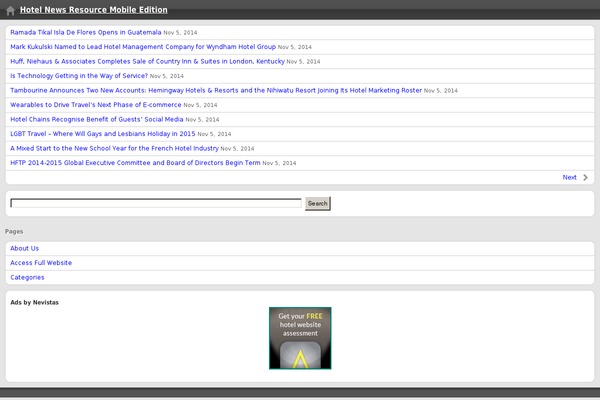
Task: Click the home icon in header
Action: coord(10,10)
